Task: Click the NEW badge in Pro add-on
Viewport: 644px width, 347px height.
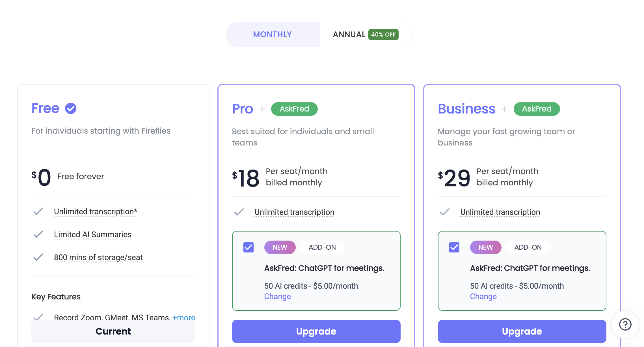Action: [x=280, y=247]
